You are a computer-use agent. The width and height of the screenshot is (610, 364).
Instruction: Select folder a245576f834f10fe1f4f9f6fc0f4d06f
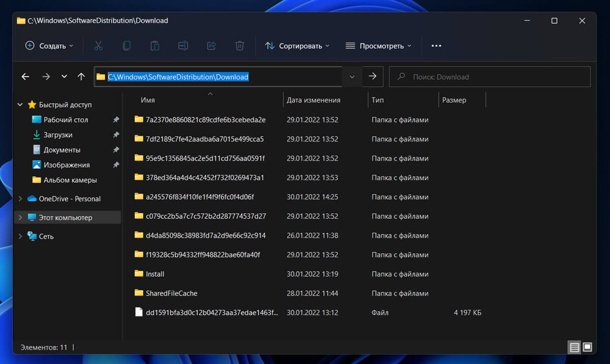tap(200, 196)
